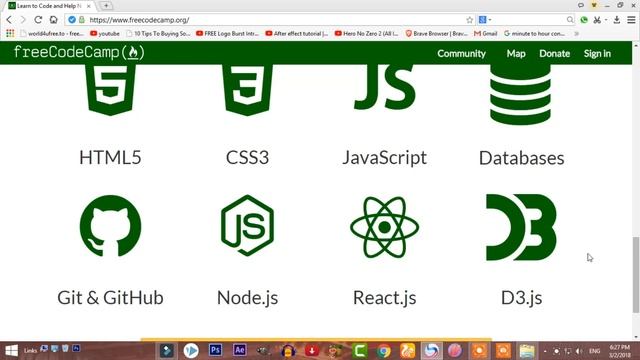Click the CSS3 text label
This screenshot has height=360, width=640.
[247, 158]
